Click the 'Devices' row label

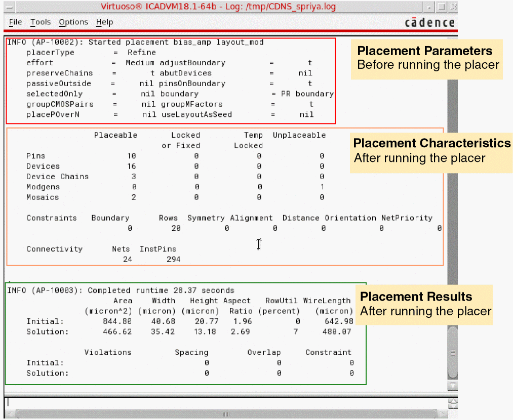43,166
